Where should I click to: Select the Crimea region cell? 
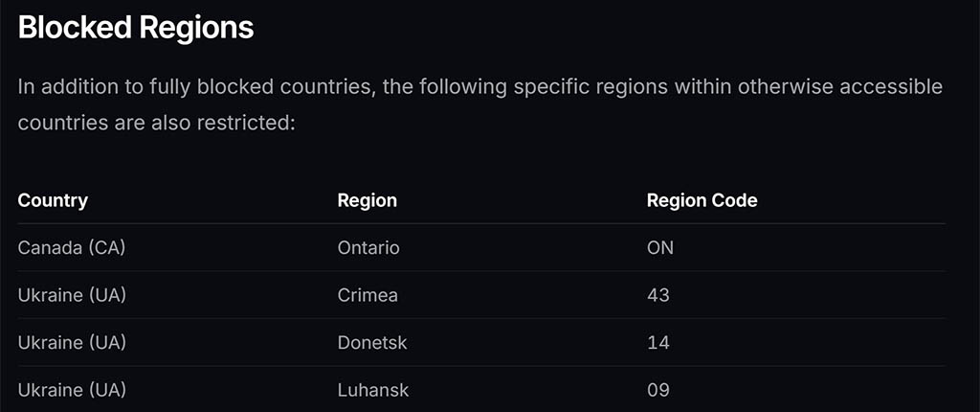367,295
